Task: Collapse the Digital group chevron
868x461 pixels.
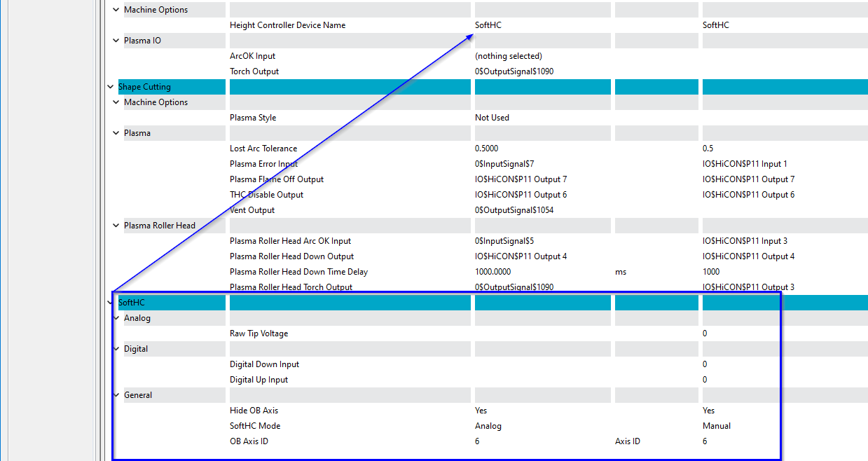Action: pos(116,349)
